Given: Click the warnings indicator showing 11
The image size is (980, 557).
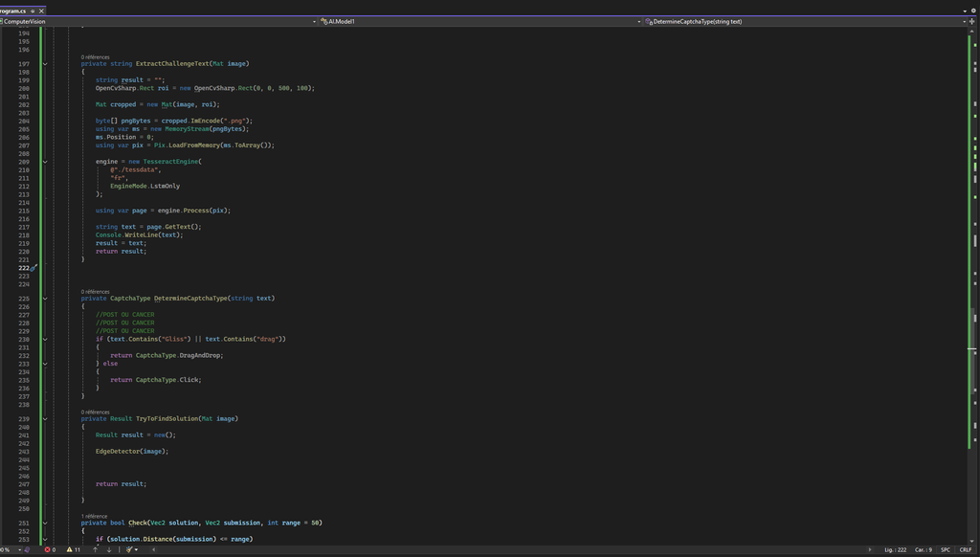Looking at the screenshot, I should [74, 550].
